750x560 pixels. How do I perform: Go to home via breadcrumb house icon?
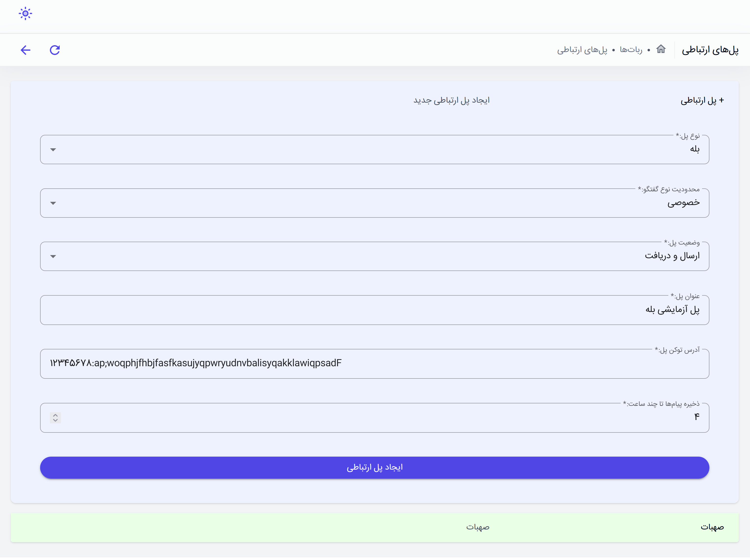pos(661,49)
